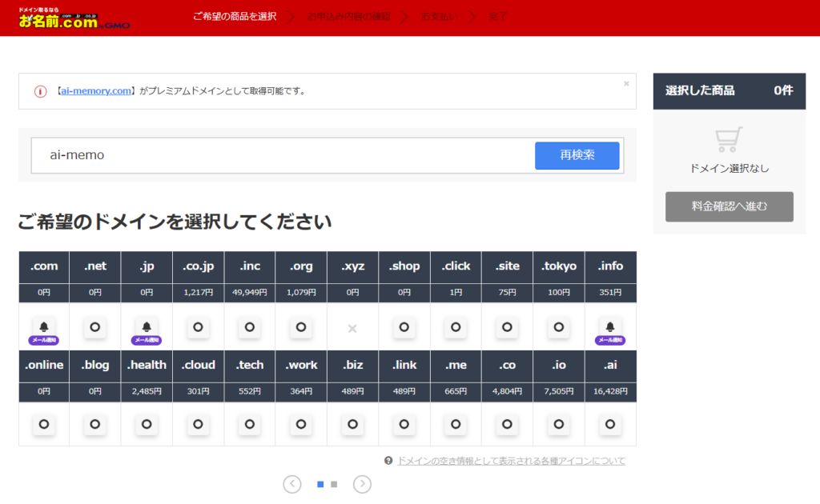Select the .io domain option
This screenshot has height=504, width=820.
558,424
